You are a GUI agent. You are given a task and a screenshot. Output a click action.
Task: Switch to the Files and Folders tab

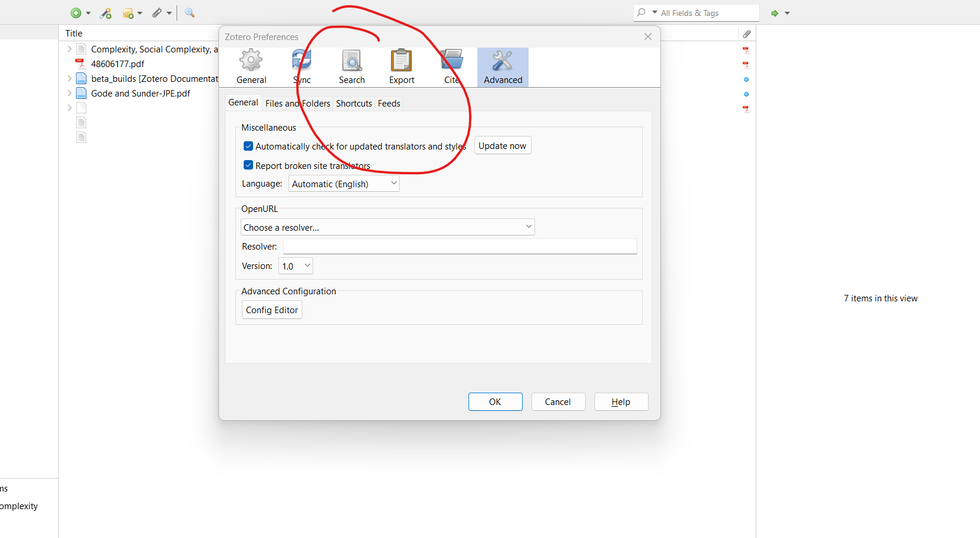(x=297, y=104)
